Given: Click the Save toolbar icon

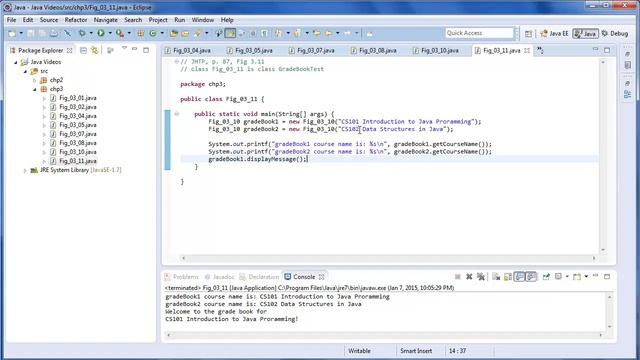Looking at the screenshot, I should click(x=31, y=33).
